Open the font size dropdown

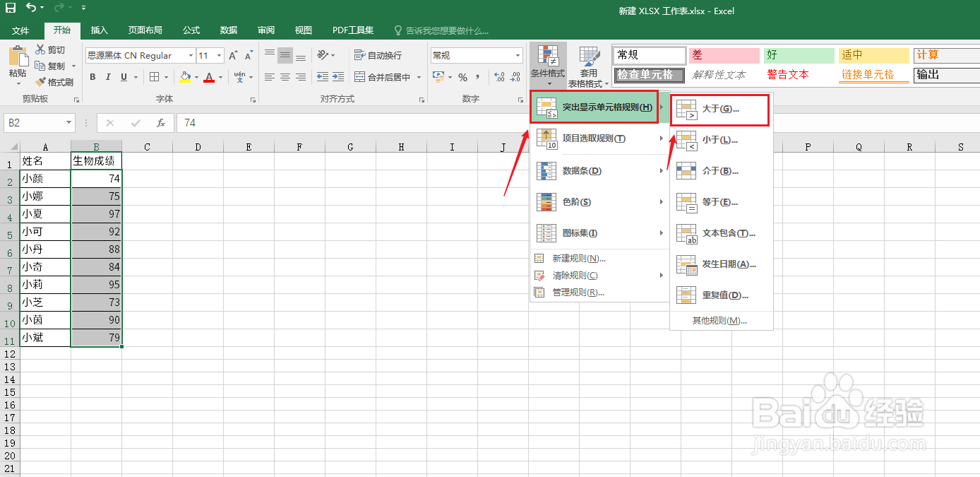(220, 55)
